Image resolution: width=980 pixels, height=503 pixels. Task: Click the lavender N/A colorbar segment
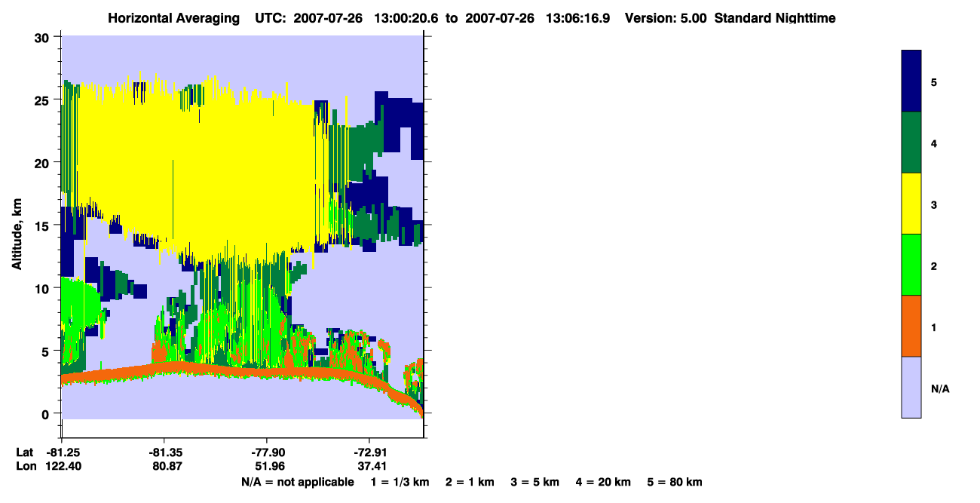(x=911, y=387)
